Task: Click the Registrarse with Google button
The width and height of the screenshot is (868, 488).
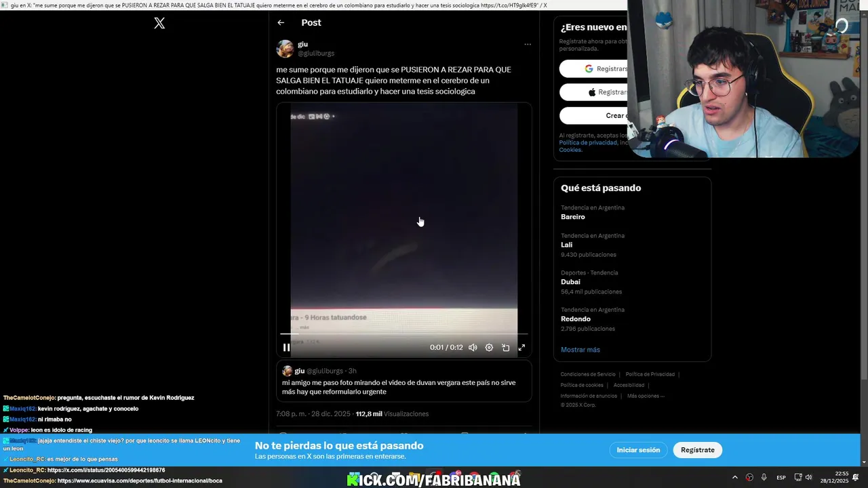Action: [593, 68]
